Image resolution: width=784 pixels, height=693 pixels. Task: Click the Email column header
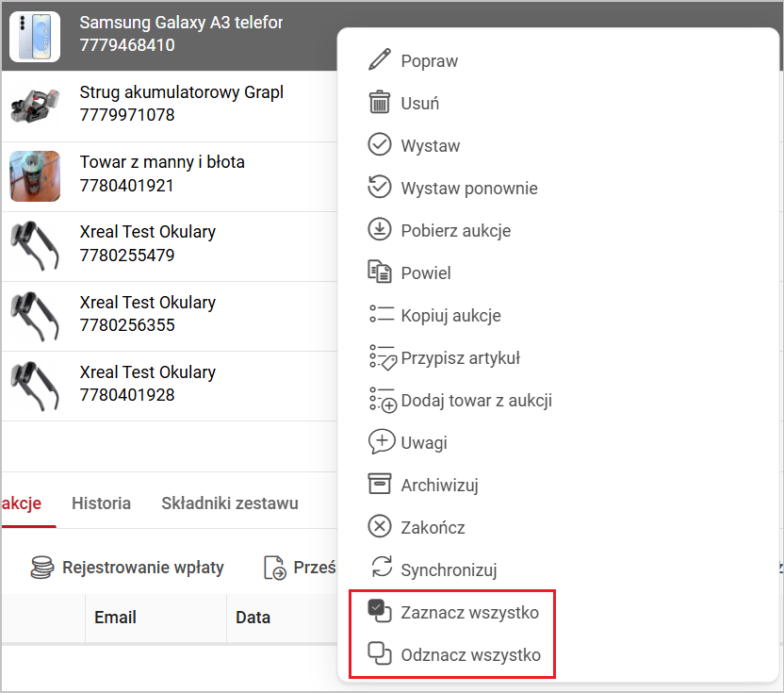click(x=115, y=618)
